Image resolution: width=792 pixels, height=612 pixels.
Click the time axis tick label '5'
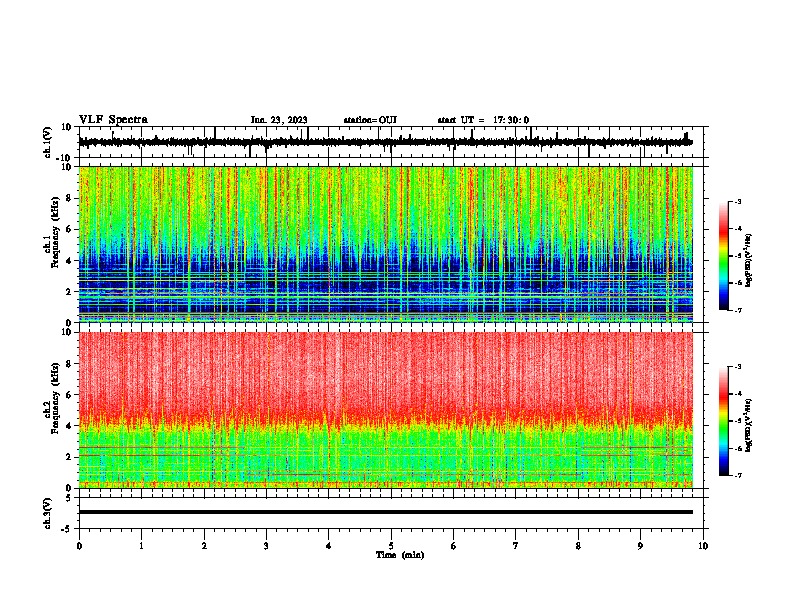[391, 546]
